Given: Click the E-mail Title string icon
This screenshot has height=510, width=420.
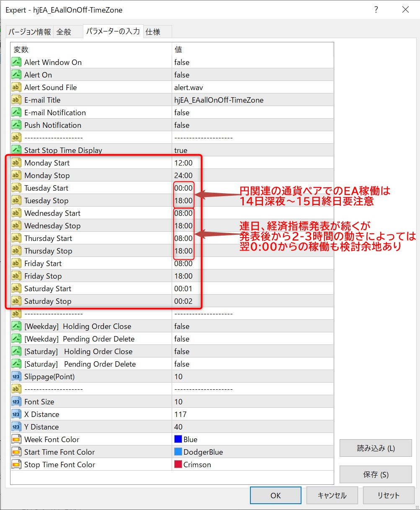Looking at the screenshot, I should click(16, 100).
